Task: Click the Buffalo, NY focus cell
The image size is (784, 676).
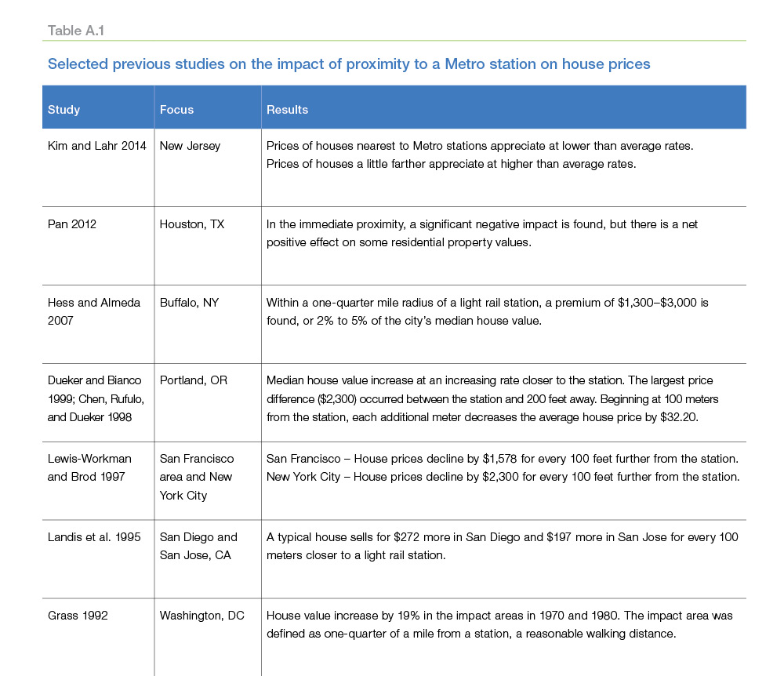Action: tap(189, 303)
